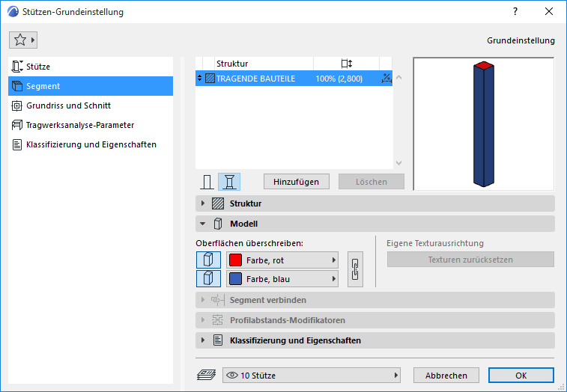Click the eye icon in layer dropdown

pos(231,376)
